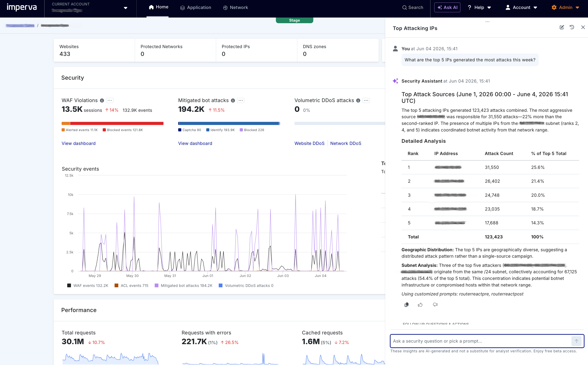Toggle Volumetric DDoS attacks chart legend
Screen dimensions: 588x365
point(246,286)
